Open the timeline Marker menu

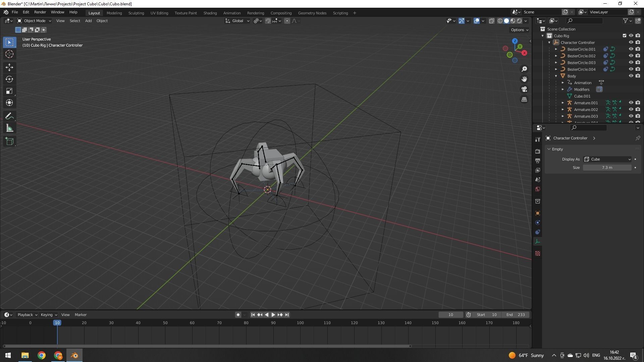[x=80, y=315]
